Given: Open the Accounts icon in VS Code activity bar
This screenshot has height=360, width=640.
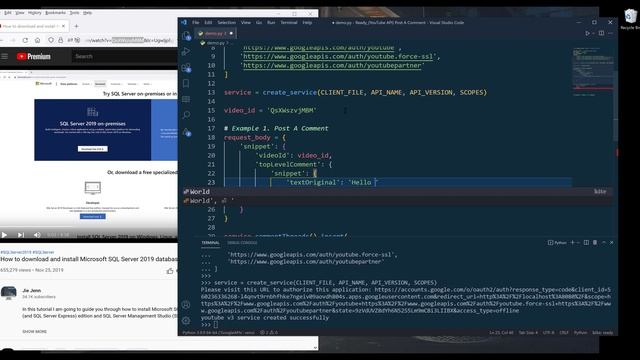Looking at the screenshot, I should pos(186,305).
